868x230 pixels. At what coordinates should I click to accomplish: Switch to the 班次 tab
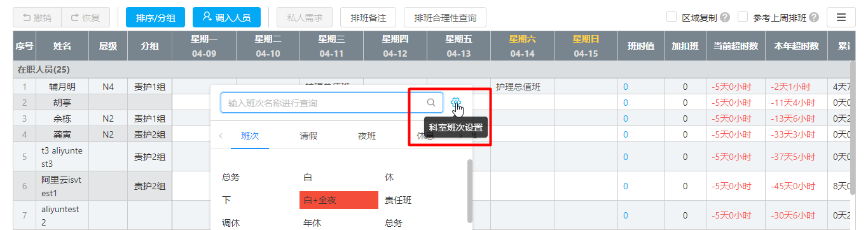tap(250, 135)
